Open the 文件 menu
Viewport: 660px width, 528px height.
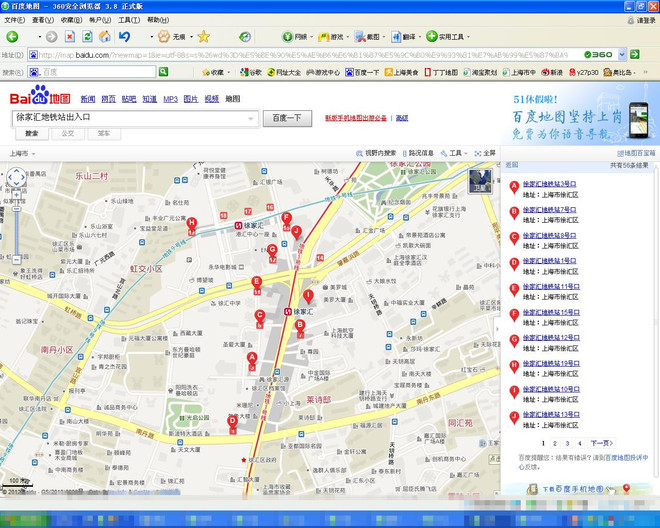tap(15, 20)
